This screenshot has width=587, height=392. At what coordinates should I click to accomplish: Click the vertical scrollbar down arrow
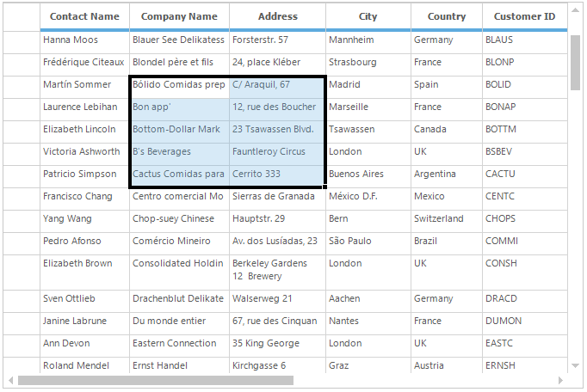(575, 366)
